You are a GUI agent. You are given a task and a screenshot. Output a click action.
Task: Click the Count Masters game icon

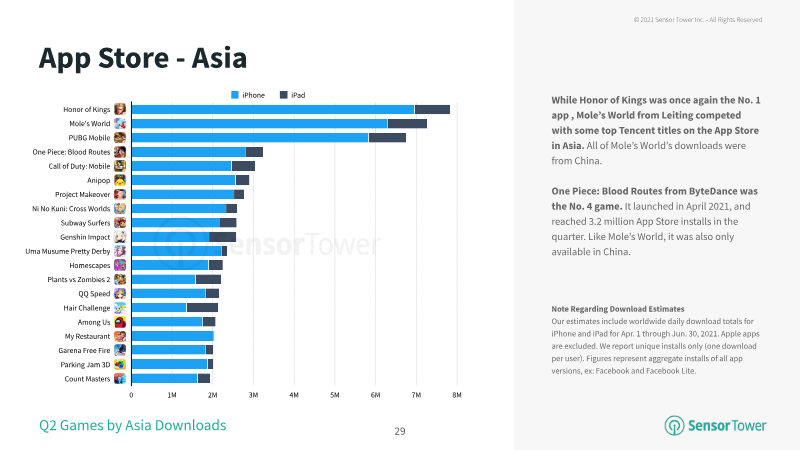(x=120, y=379)
